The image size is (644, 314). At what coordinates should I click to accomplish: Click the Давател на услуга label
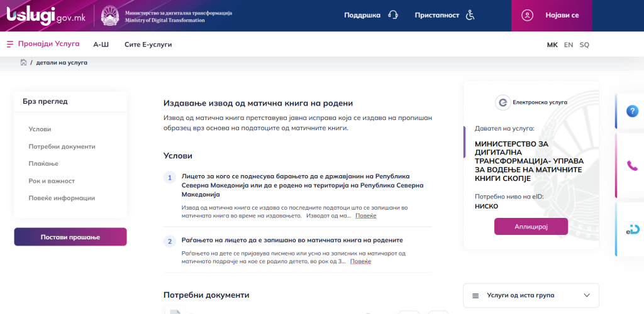coord(504,128)
